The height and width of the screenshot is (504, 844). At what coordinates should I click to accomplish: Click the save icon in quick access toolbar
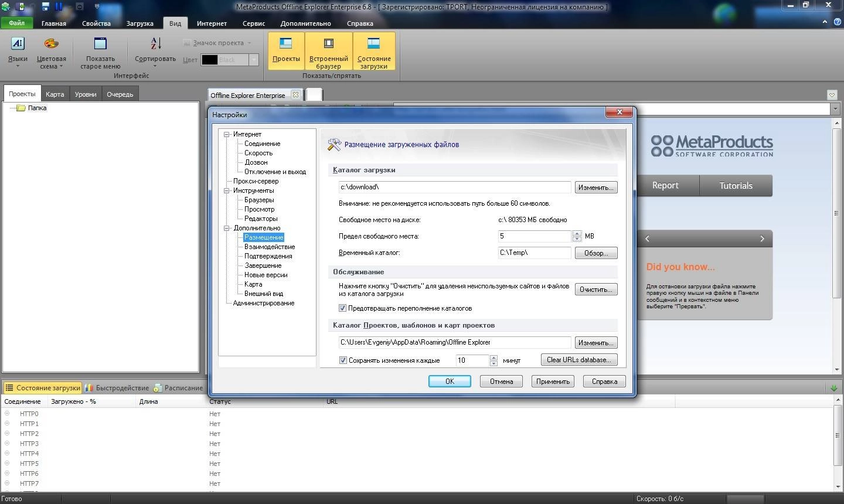click(45, 6)
